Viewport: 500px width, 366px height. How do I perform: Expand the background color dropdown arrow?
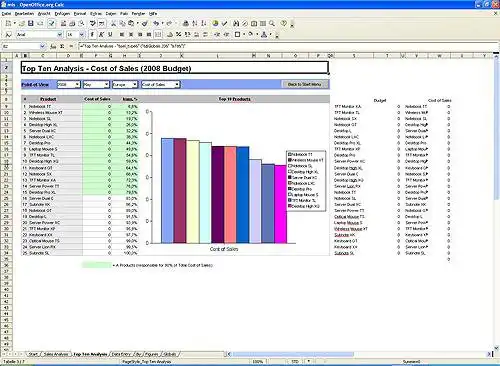coord(257,34)
